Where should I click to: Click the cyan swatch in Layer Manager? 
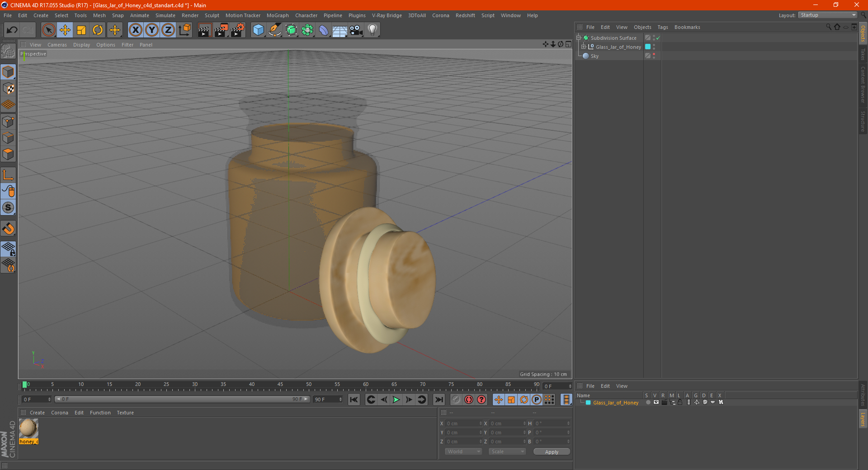pyautogui.click(x=588, y=403)
